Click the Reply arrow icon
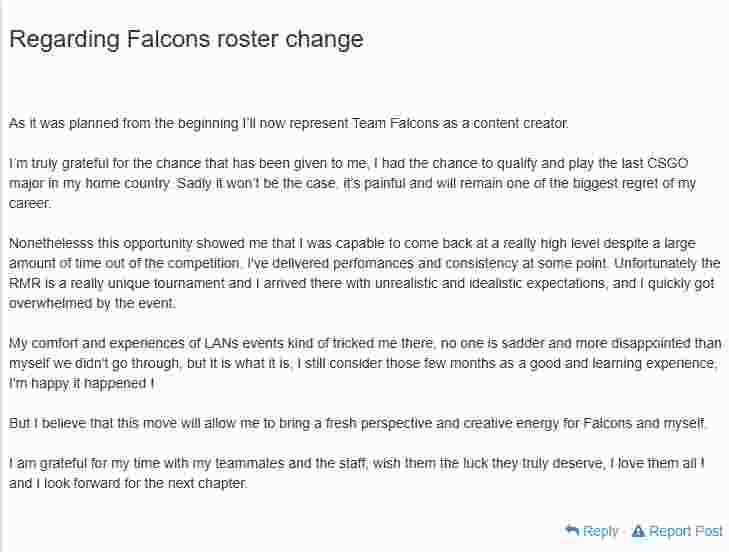Viewport: 729px width, 552px height. (x=572, y=530)
